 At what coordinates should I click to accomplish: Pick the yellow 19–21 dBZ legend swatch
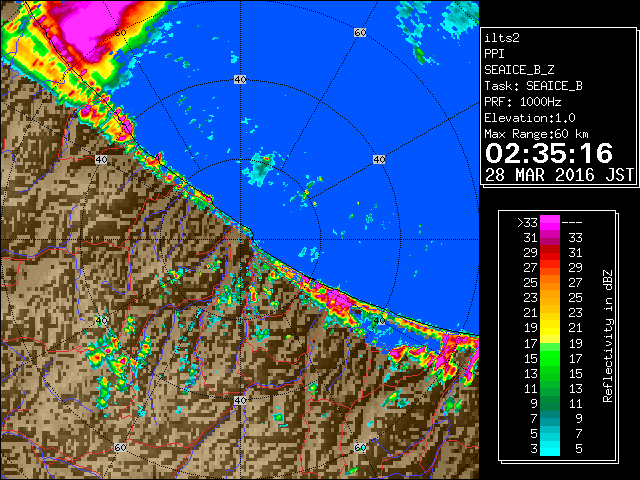click(x=550, y=328)
